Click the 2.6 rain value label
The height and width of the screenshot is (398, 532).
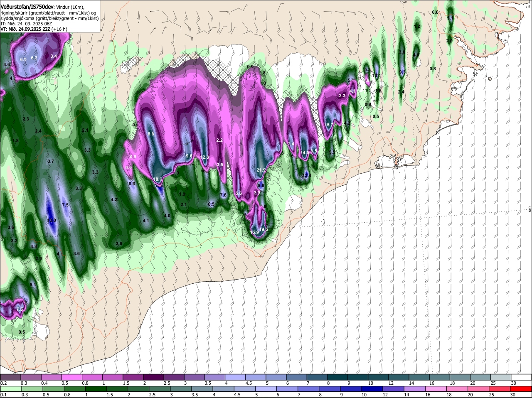point(119,243)
